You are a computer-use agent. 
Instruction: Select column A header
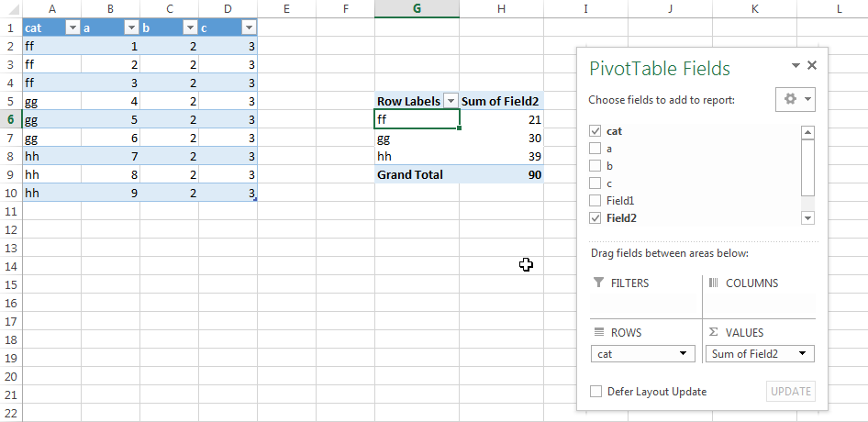point(51,8)
